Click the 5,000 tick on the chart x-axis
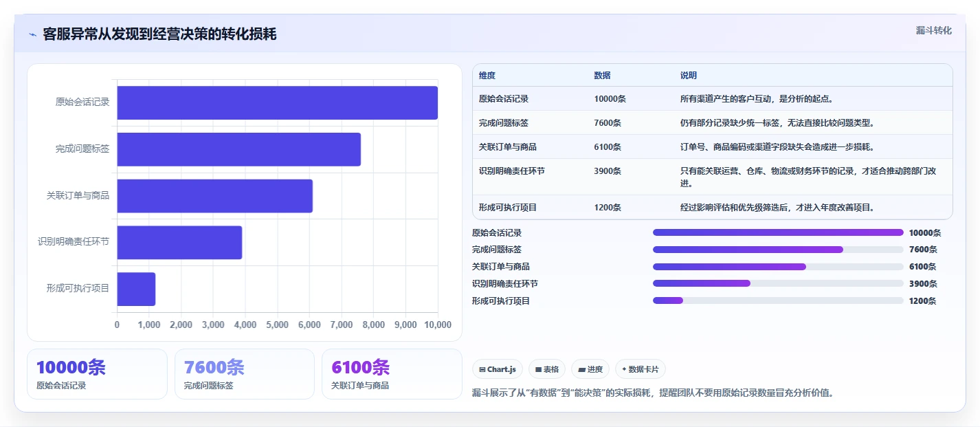Viewport: 980px width, 427px height. click(278, 325)
